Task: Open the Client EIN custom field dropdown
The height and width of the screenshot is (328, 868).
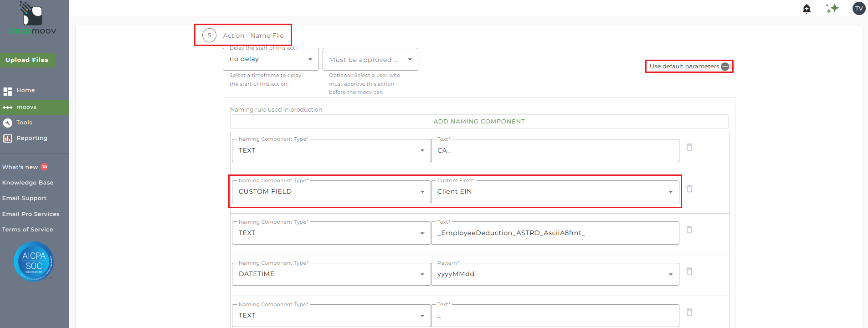Action: 555,192
